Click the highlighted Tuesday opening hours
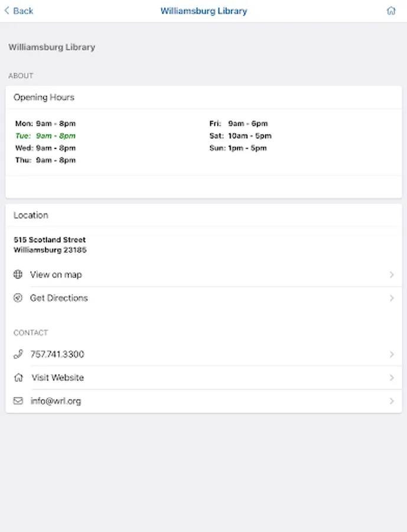The image size is (407, 532). point(45,136)
